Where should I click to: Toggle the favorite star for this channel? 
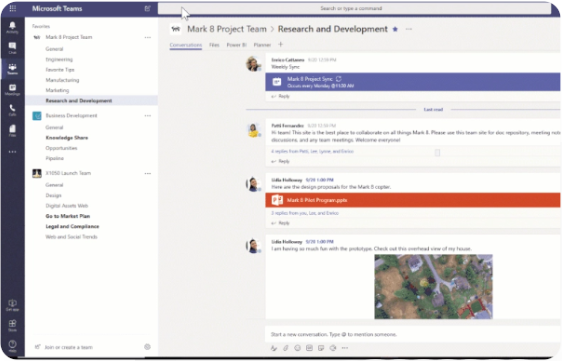tap(395, 29)
